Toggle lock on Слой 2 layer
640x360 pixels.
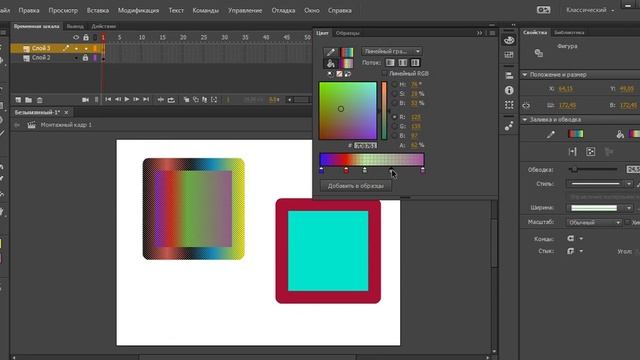coord(85,58)
